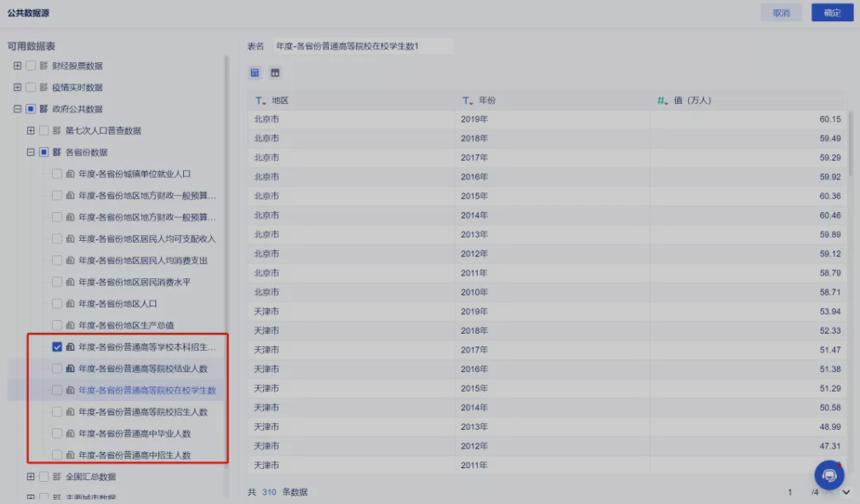Switch to the field structure view icon

click(275, 72)
